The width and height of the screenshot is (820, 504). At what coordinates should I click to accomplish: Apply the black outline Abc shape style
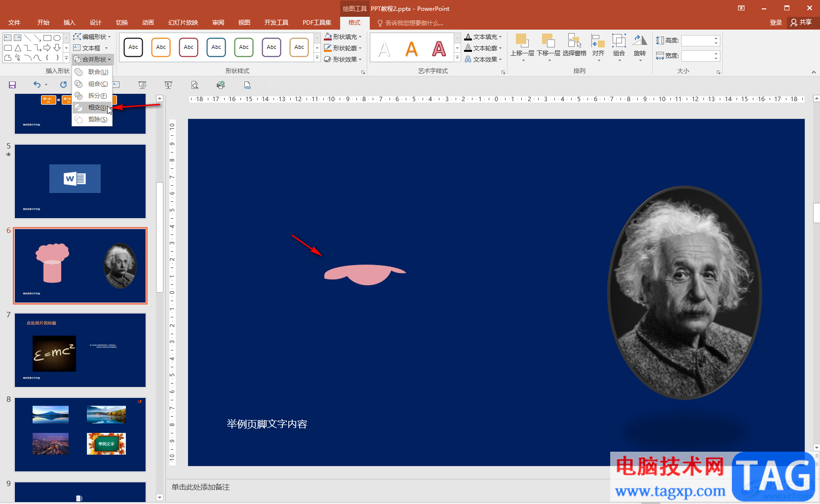click(x=133, y=47)
